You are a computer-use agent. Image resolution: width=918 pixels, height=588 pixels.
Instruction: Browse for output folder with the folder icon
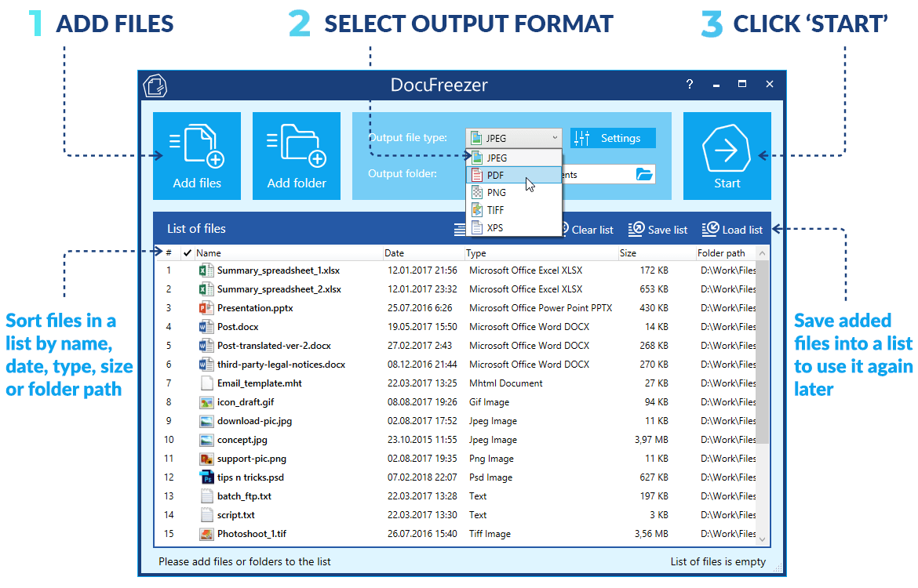(x=644, y=174)
